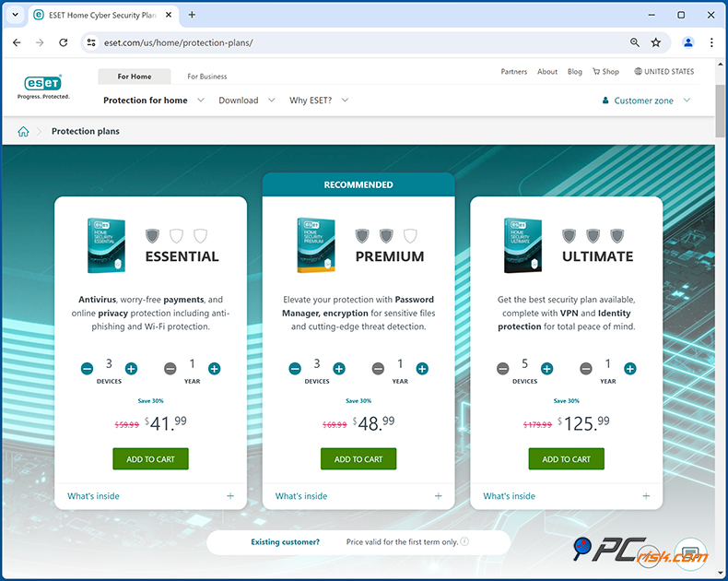
Task: Increase device count on Ultimate plan
Action: [x=547, y=369]
